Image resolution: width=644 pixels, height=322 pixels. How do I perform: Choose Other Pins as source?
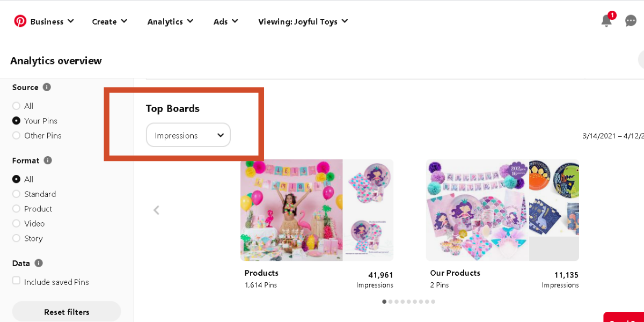pyautogui.click(x=17, y=136)
